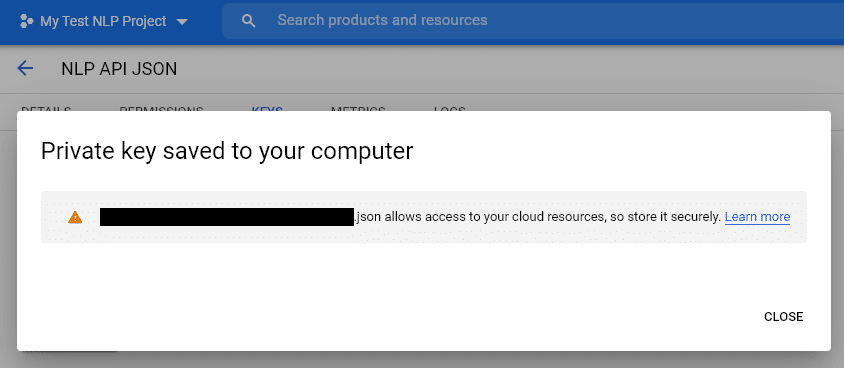Click the project hexagon dots icon
The height and width of the screenshot is (368, 844).
[x=26, y=22]
